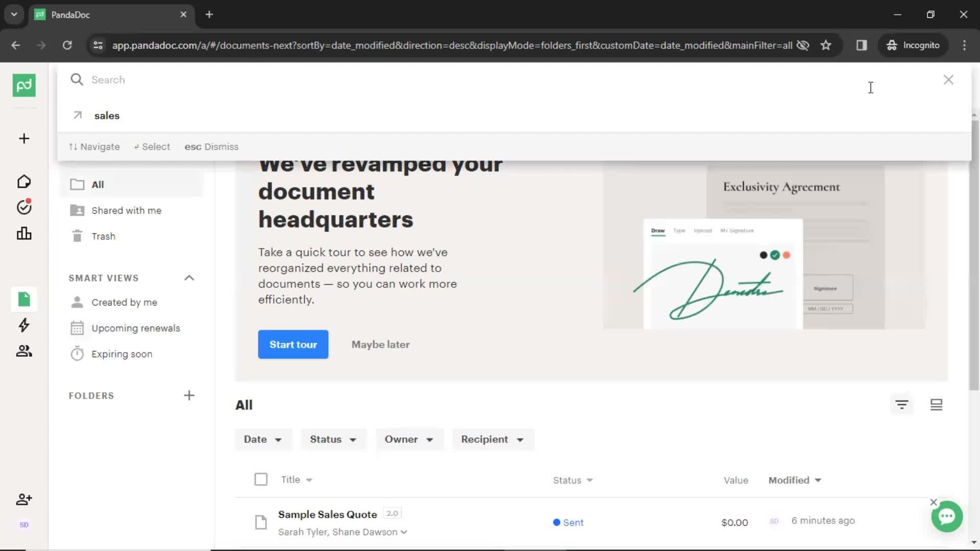
Task: Expand the Smart Views section collapse arrow
Action: pos(188,277)
